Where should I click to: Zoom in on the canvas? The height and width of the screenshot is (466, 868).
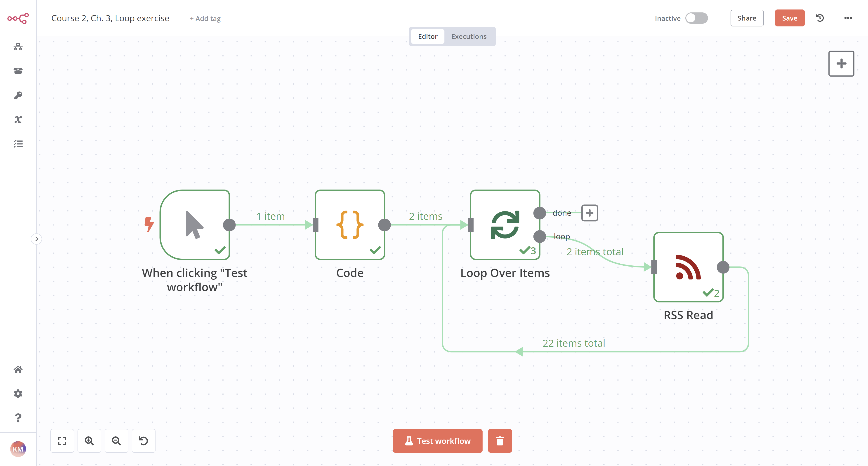point(89,441)
